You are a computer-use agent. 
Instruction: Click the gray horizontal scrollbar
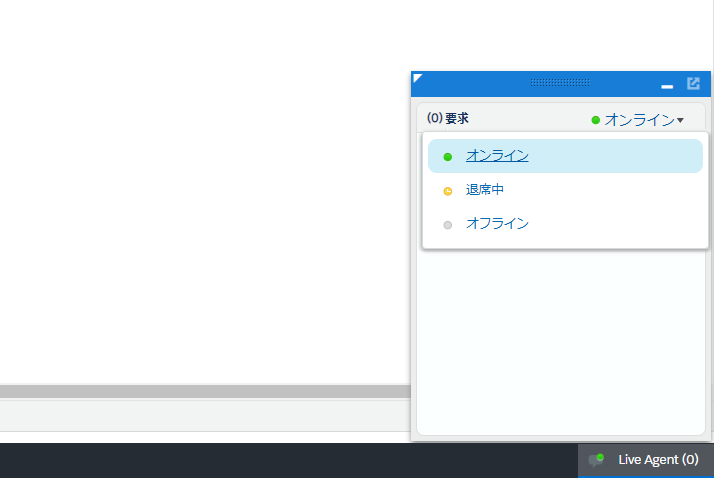click(x=205, y=392)
